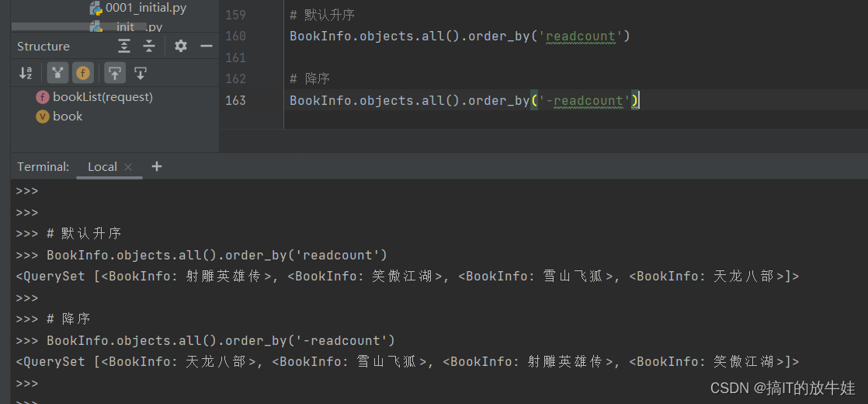The image size is (868, 404).
Task: Click the '# 降序' line in terminal
Action: click(x=68, y=319)
